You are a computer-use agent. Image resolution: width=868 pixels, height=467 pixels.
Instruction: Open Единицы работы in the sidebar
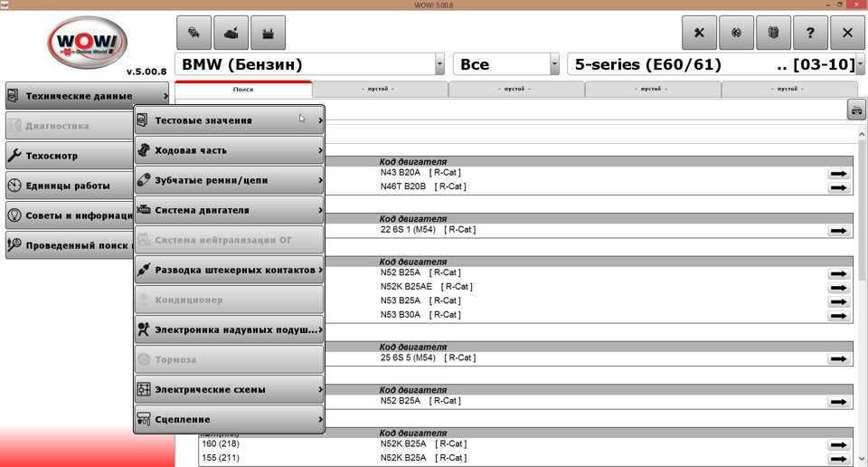click(x=69, y=186)
